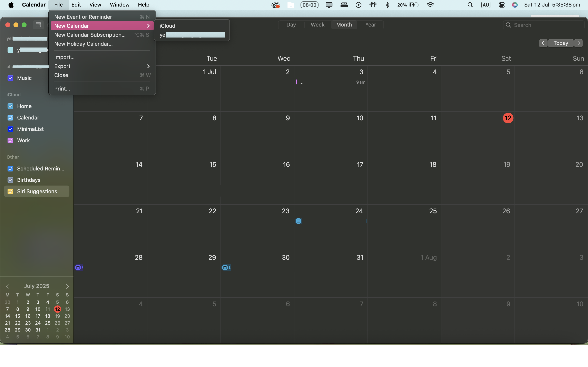Click the Today button
Viewport: 588px width, 367px height.
pos(561,43)
